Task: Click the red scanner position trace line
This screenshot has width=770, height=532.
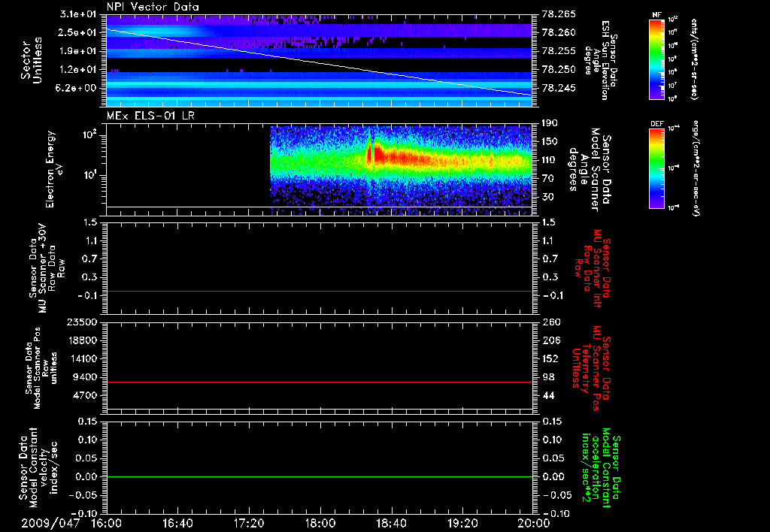Action: [320, 382]
